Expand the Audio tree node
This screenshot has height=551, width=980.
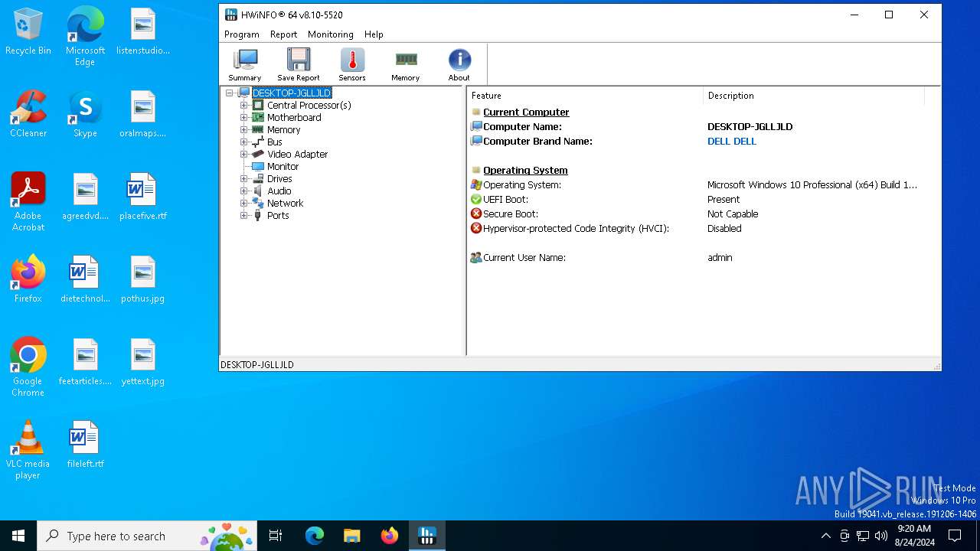tap(243, 191)
